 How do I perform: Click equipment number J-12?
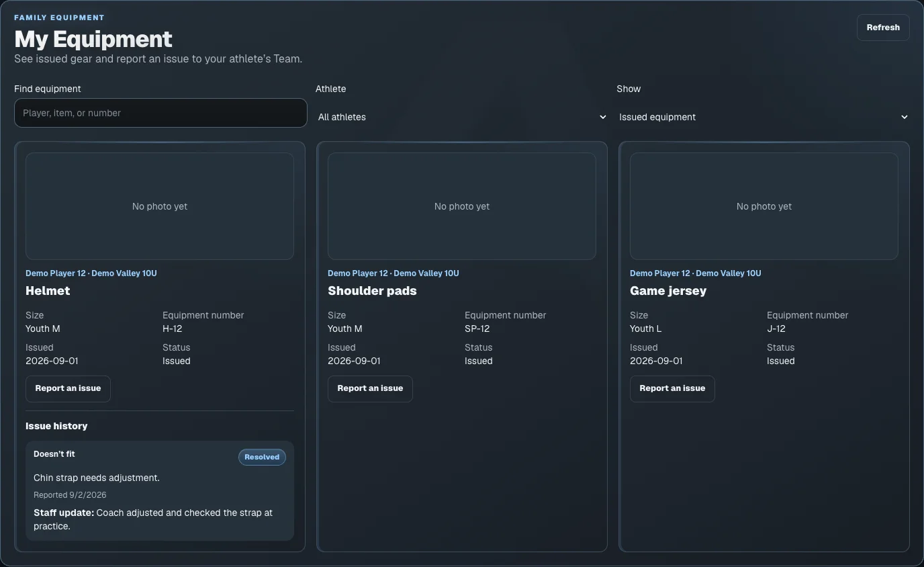776,329
